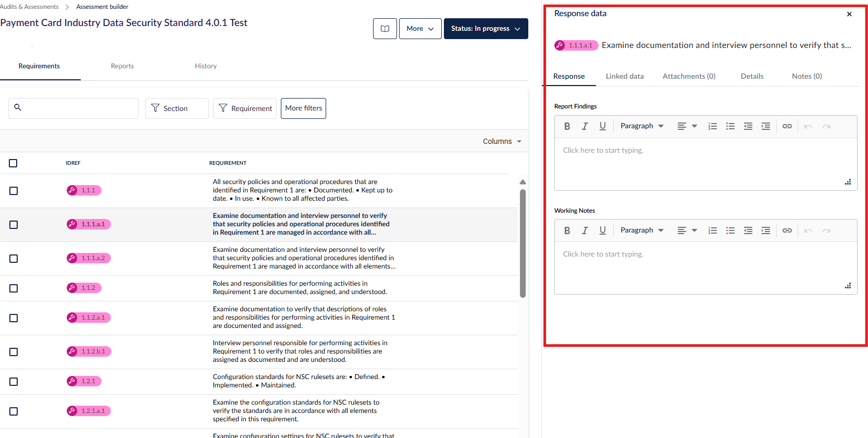Click the More filters button
Screen dimensions: 868x438
coord(303,108)
